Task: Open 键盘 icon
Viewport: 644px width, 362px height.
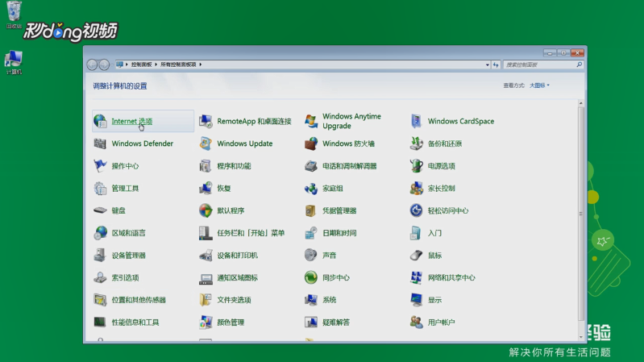Action: (x=100, y=210)
